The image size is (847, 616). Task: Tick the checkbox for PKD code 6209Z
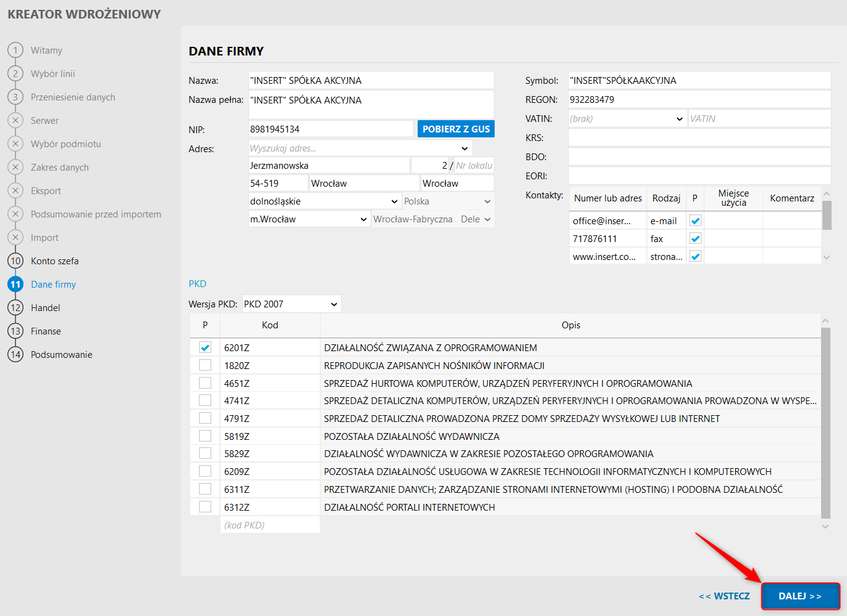[x=205, y=471]
